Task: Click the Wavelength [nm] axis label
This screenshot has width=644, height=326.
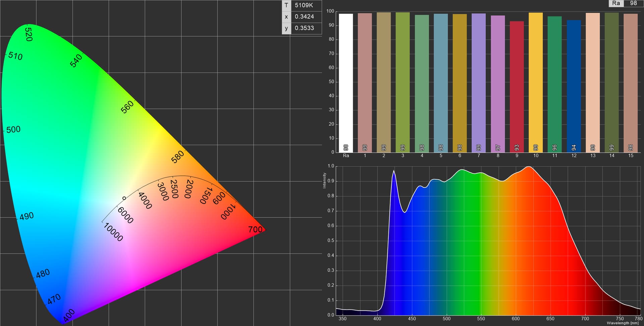Action: click(623, 323)
